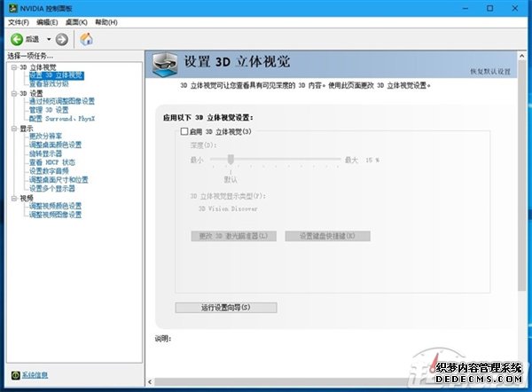Close the NVIDIA control panel window
Image resolution: width=532 pixels, height=392 pixels.
pos(515,8)
